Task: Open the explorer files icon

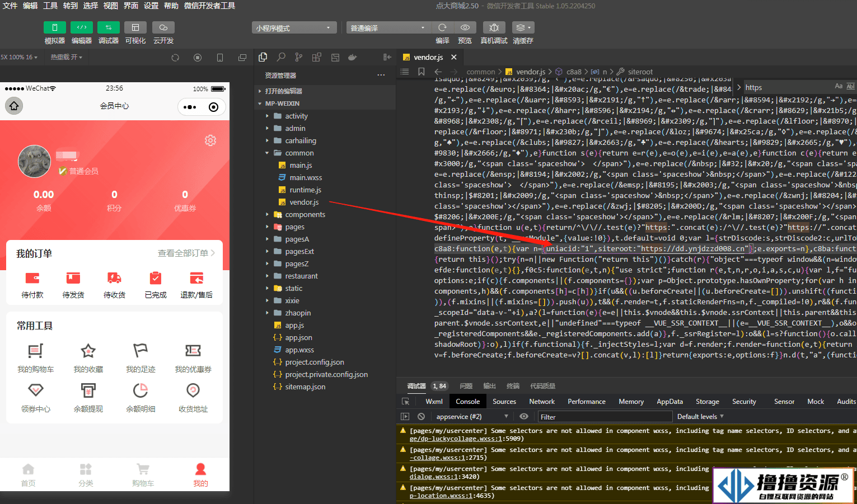Action: click(263, 57)
